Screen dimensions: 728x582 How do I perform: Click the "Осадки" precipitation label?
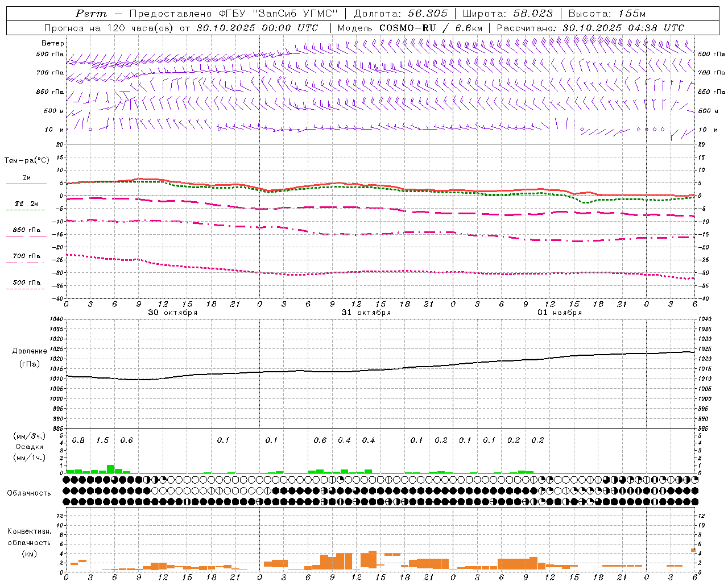[29, 447]
